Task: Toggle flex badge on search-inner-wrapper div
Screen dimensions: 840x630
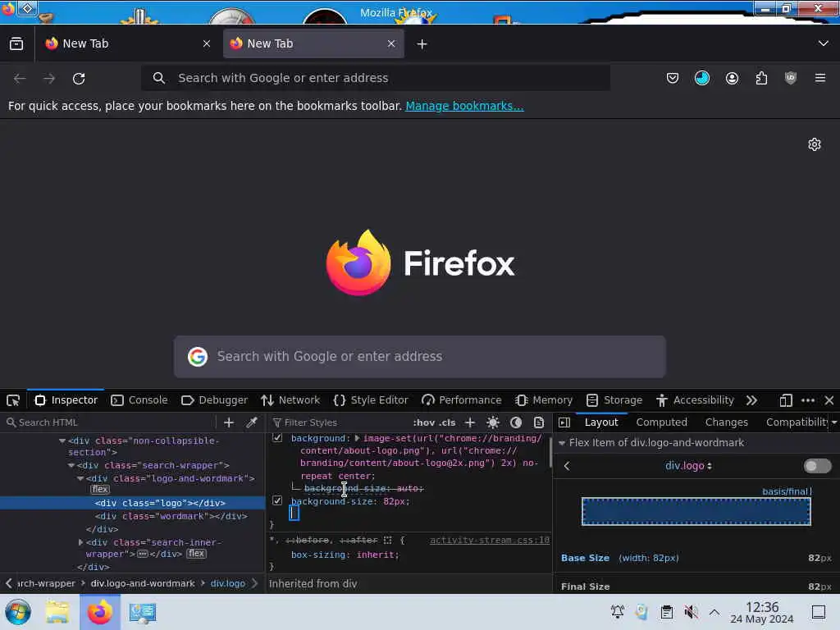Action: point(196,554)
